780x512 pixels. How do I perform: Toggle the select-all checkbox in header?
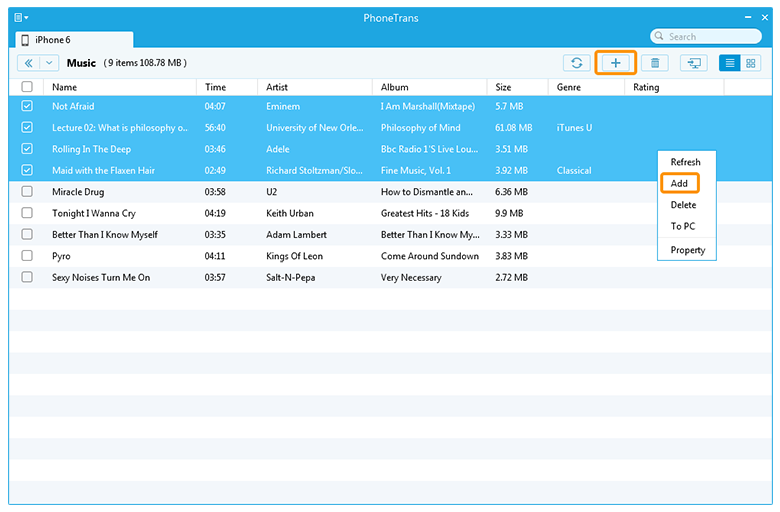point(27,87)
